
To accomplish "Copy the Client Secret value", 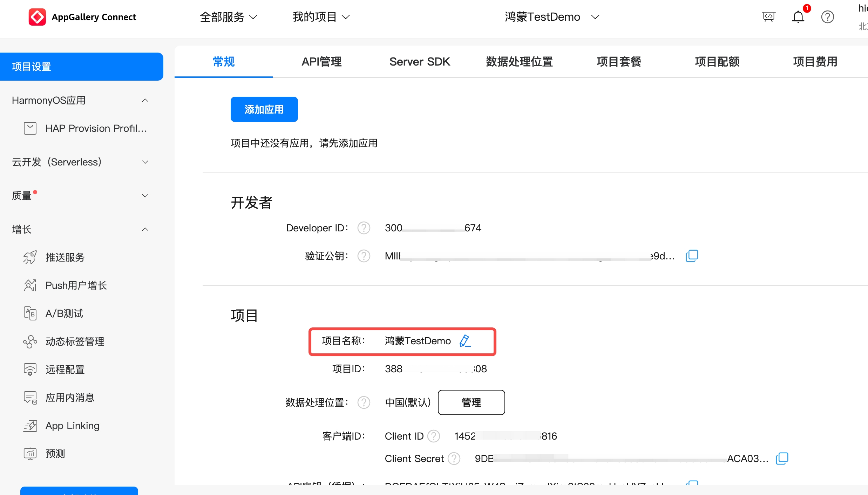I will coord(782,459).
